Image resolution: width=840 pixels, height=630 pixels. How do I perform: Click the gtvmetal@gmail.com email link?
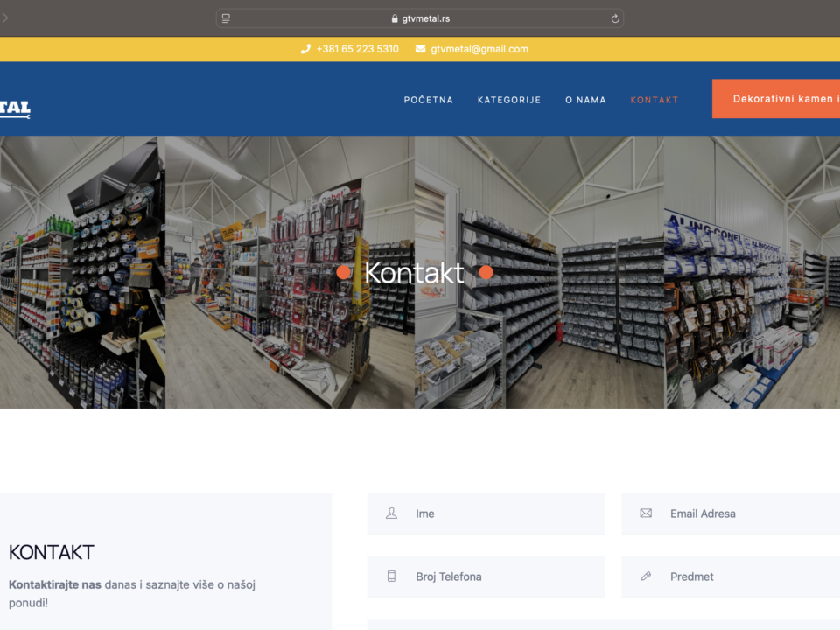tap(479, 49)
